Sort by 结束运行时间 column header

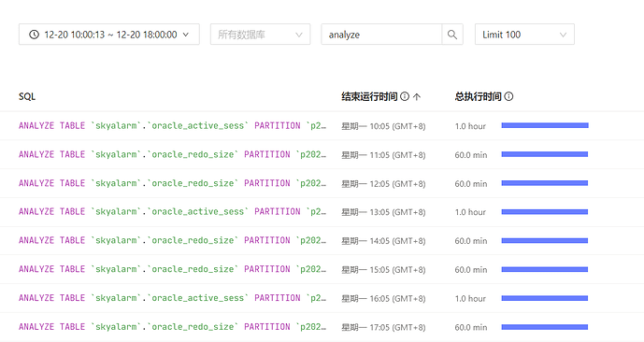(x=369, y=96)
